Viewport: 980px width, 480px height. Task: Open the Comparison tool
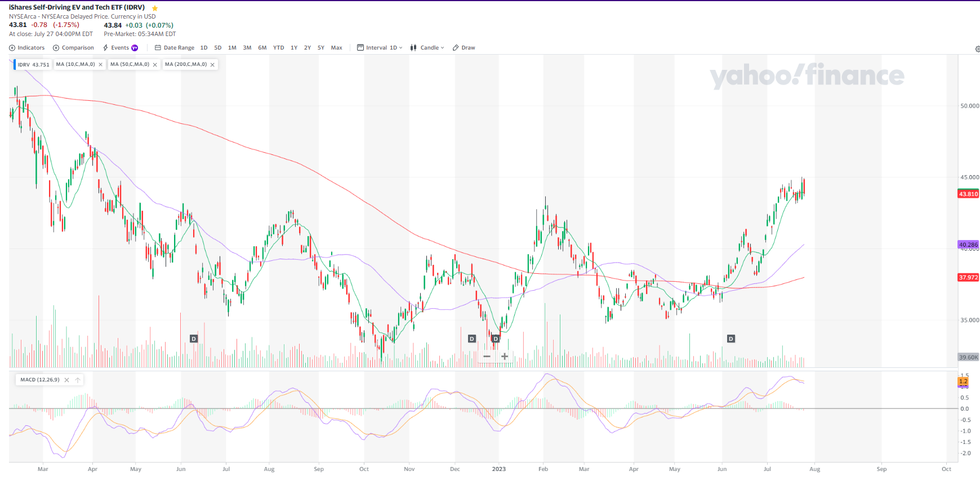pos(73,48)
